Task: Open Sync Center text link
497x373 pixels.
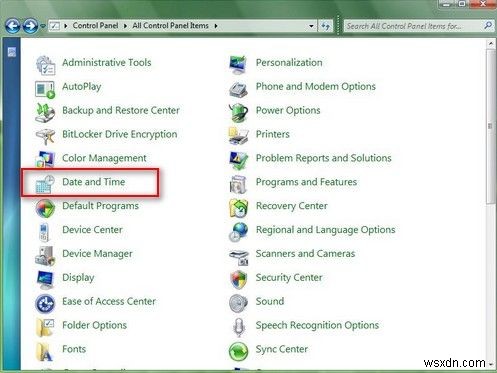Action: pyautogui.click(x=282, y=349)
